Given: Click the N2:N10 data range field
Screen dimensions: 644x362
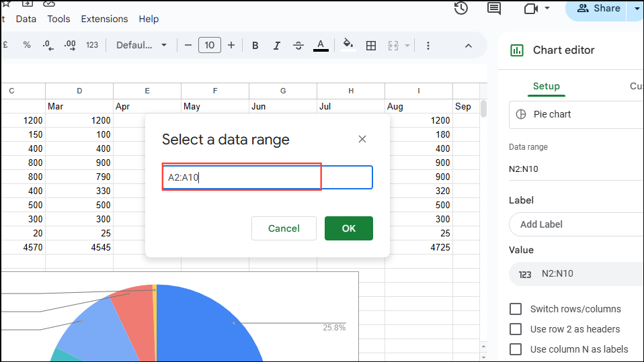Looking at the screenshot, I should tap(576, 169).
